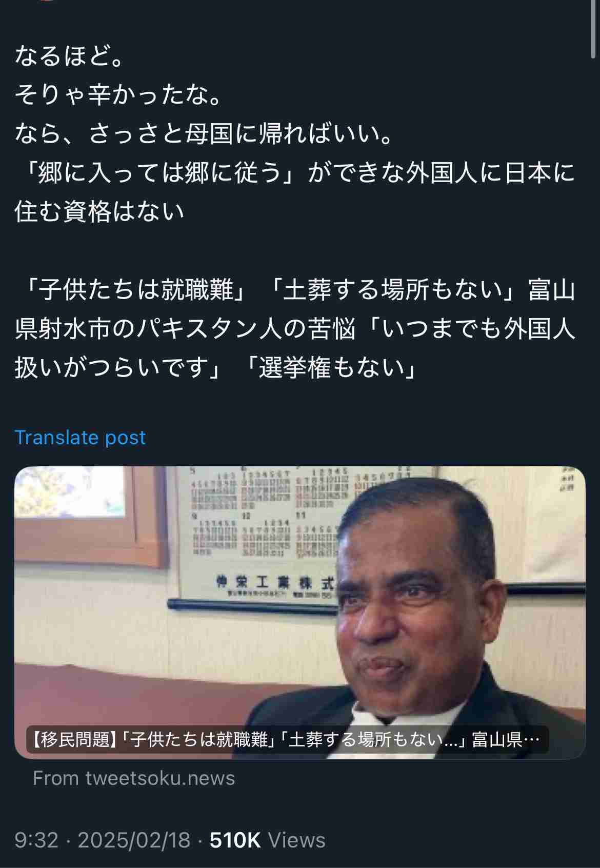
Task: Click the 住む資格はない line of text
Action: (99, 212)
